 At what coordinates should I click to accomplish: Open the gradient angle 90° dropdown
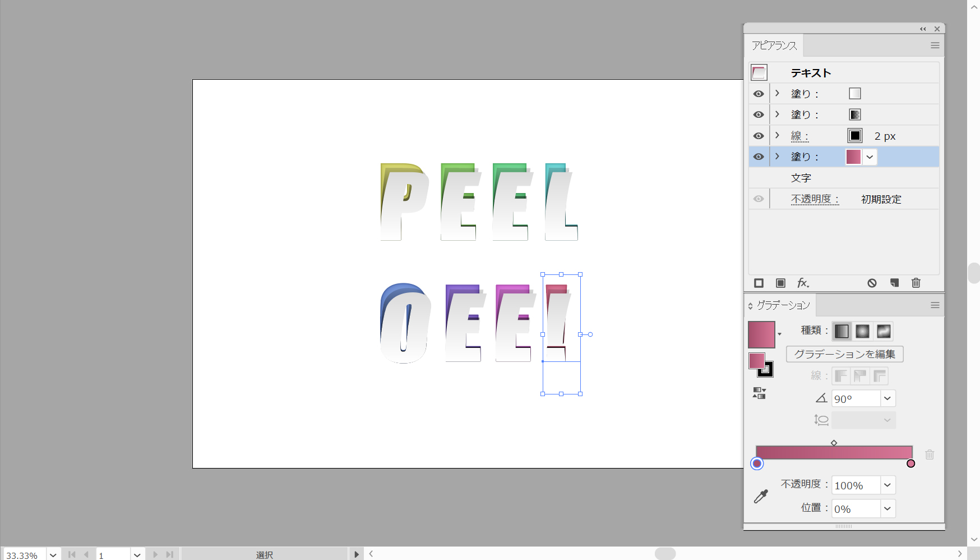pos(887,398)
